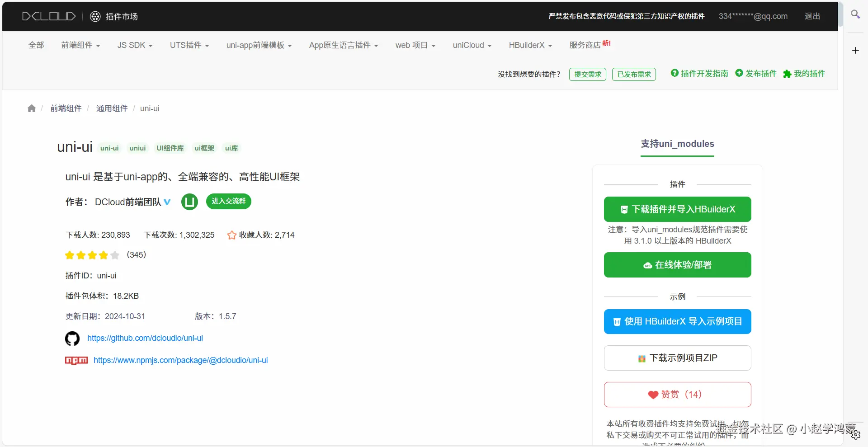The image size is (868, 447).
Task: Click the DCloud前端团队 author name
Action: 128,202
